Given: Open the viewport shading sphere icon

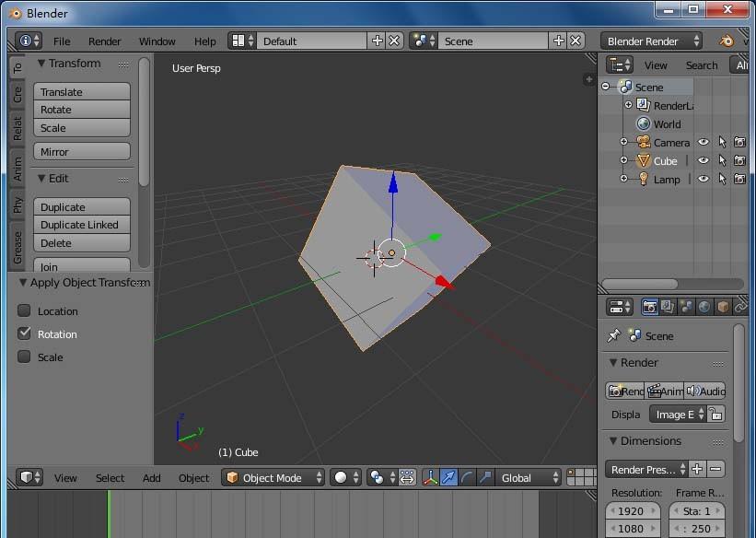Looking at the screenshot, I should [339, 478].
